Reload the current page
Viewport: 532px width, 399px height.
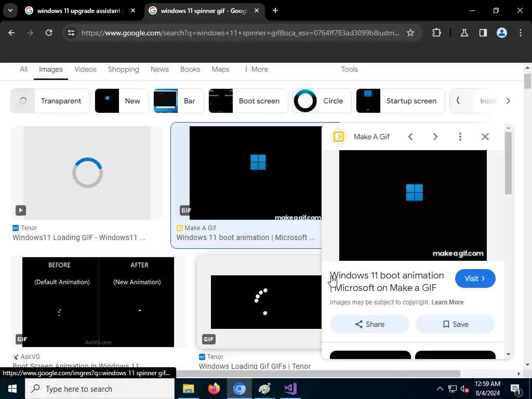click(49, 33)
